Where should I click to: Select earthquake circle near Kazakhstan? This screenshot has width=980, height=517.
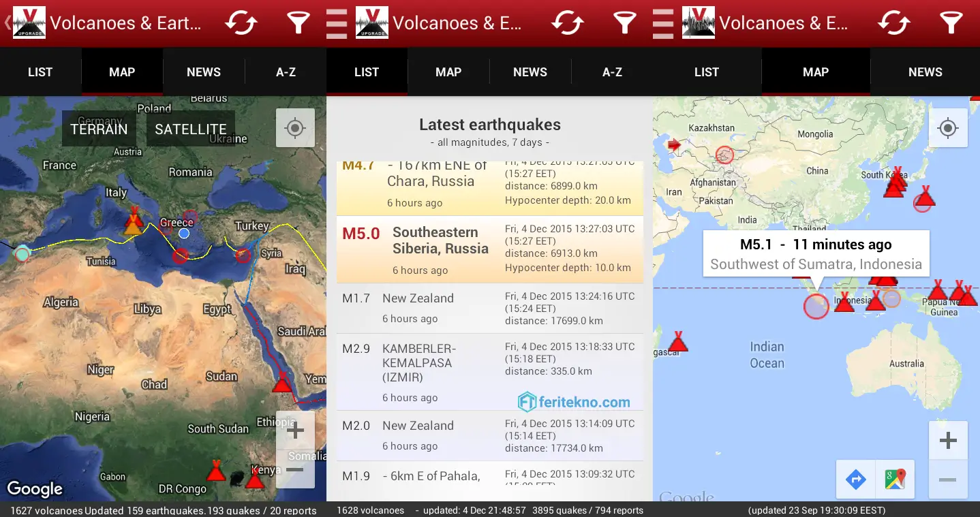(724, 155)
